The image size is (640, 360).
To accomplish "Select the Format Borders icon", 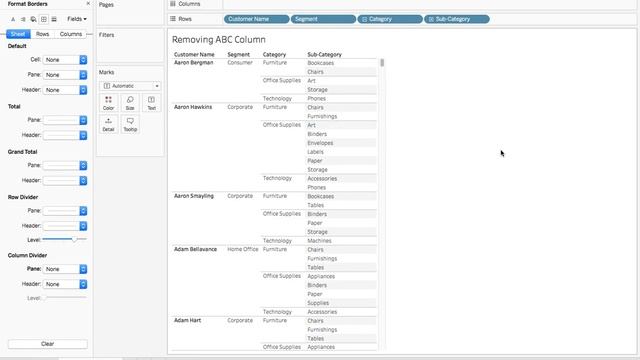I will coord(44,19).
